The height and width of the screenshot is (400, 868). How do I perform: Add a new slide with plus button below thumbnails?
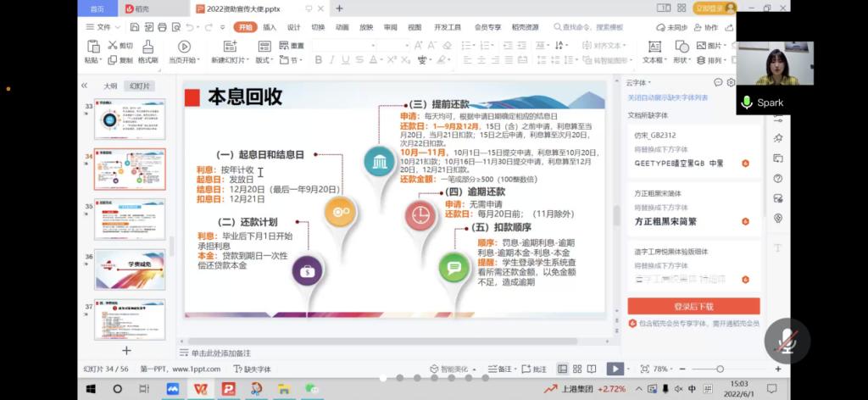126,350
